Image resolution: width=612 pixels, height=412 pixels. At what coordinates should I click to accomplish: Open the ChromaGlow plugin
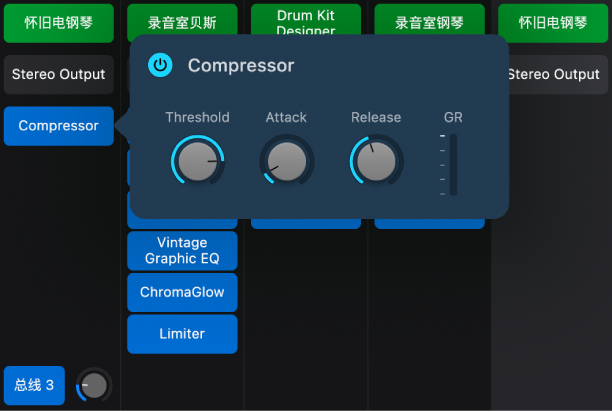click(182, 292)
